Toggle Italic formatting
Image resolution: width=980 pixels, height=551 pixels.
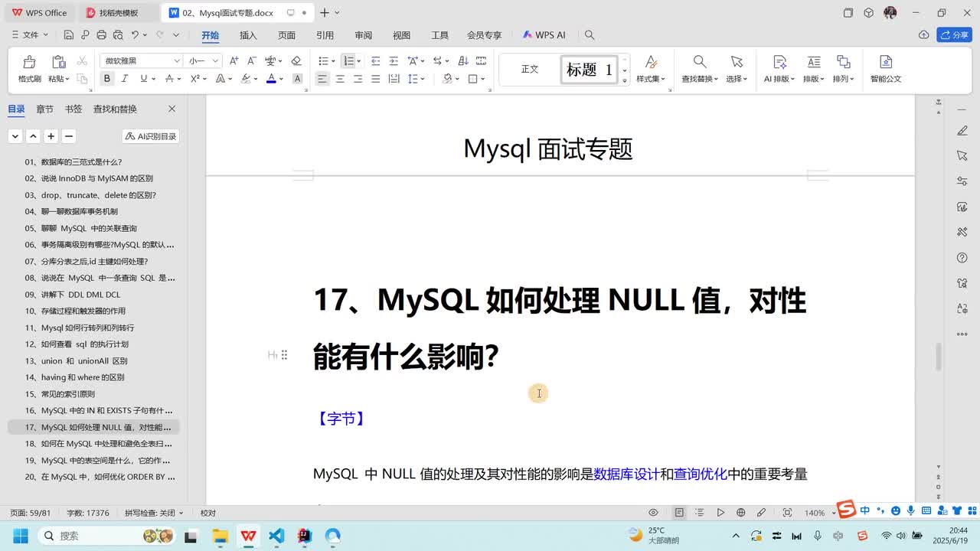[x=126, y=79]
